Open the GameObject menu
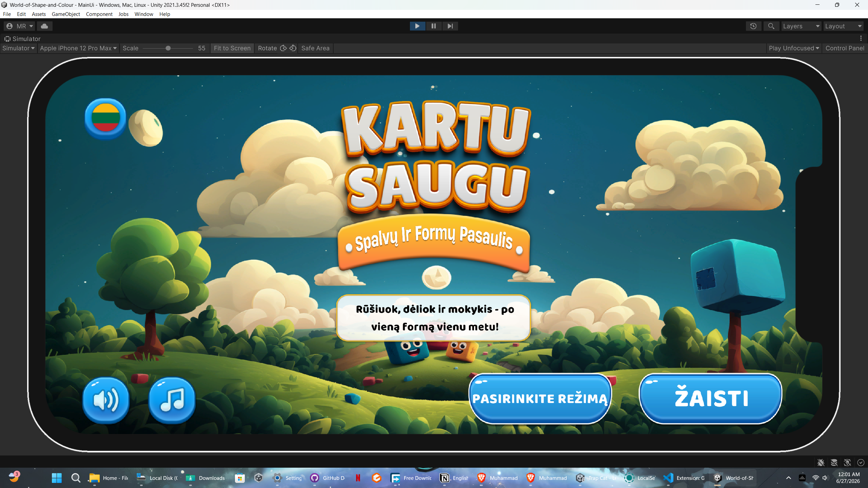Image resolution: width=868 pixels, height=488 pixels. tap(66, 14)
